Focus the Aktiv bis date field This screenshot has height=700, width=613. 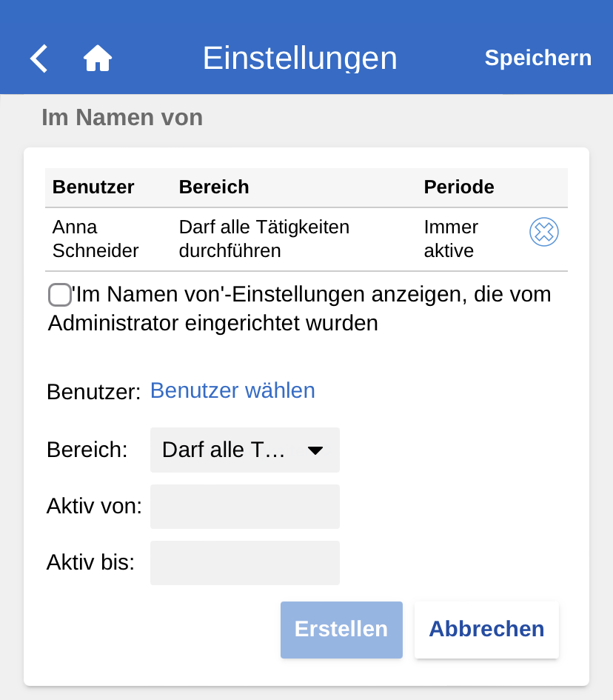[x=244, y=563]
